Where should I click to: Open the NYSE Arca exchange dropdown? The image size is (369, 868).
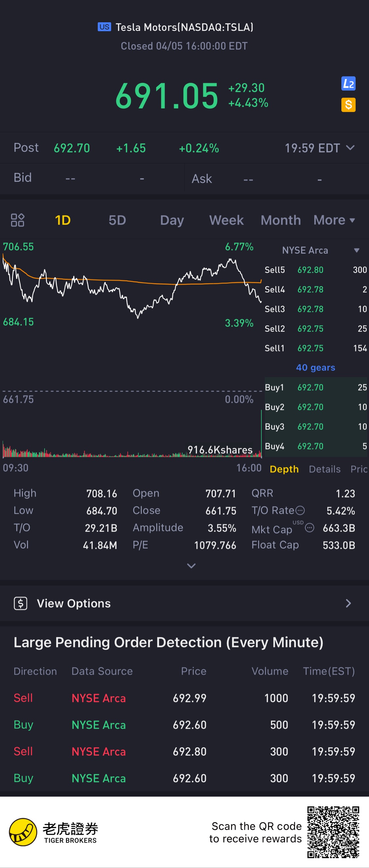[356, 250]
